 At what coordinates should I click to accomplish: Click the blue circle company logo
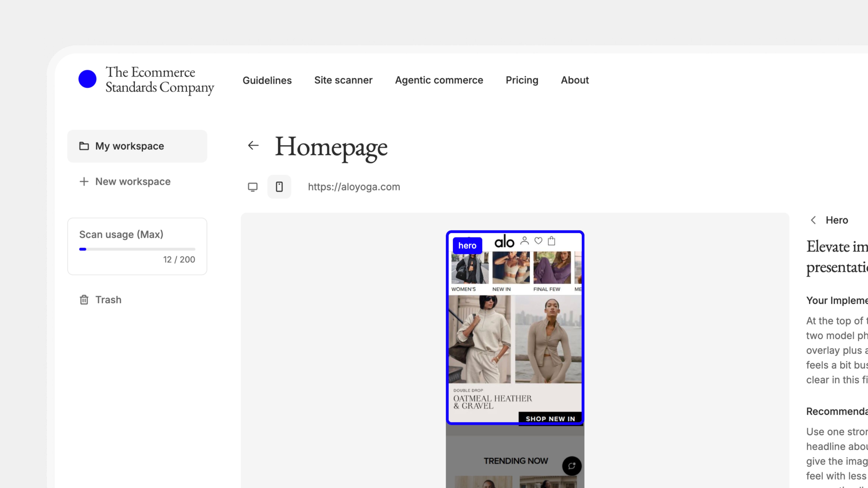tap(87, 79)
